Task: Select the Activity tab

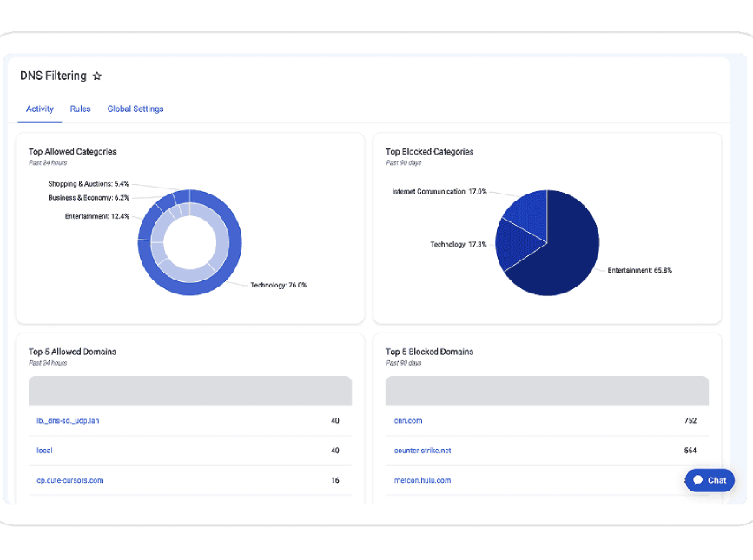Action: click(x=40, y=109)
